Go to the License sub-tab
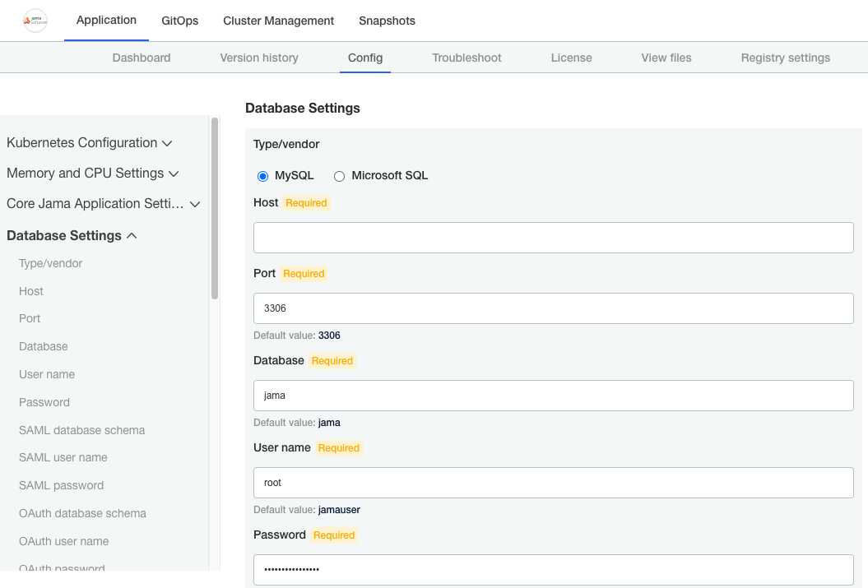868x588 pixels. [x=571, y=58]
